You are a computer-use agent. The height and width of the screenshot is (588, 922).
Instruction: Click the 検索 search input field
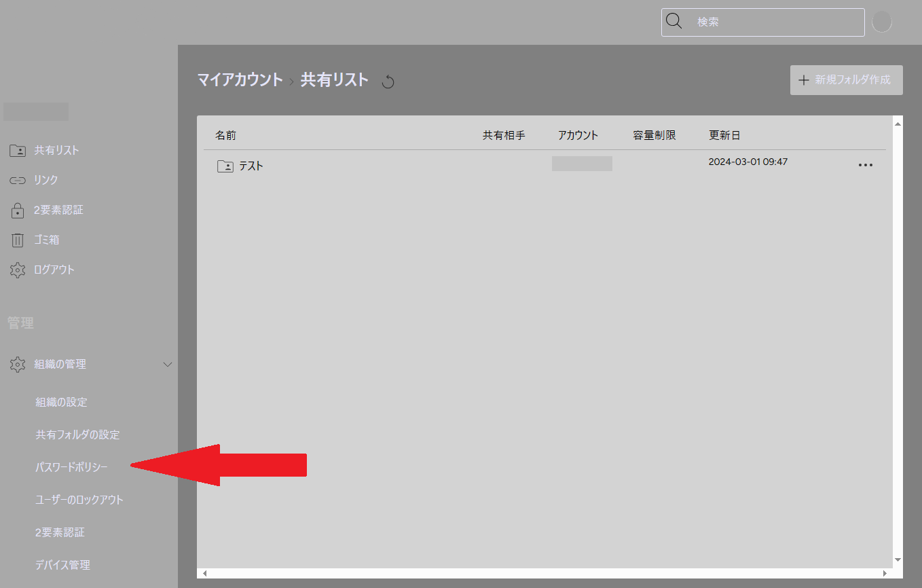[763, 22]
